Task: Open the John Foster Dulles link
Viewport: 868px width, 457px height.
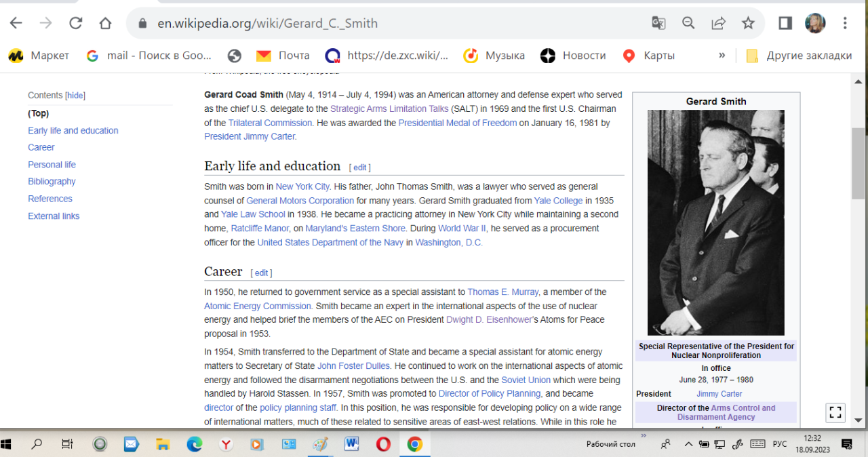Action: tap(353, 365)
